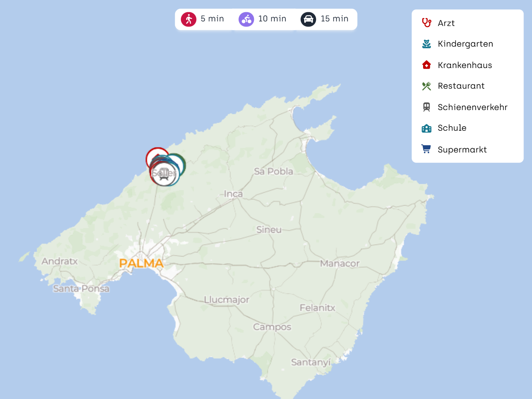The image size is (532, 399).
Task: Click the Supermarkt shopping cart icon
Action: pos(426,149)
